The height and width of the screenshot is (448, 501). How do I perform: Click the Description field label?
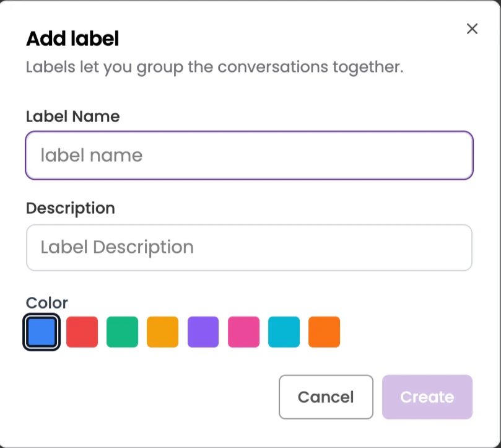pyautogui.click(x=71, y=208)
